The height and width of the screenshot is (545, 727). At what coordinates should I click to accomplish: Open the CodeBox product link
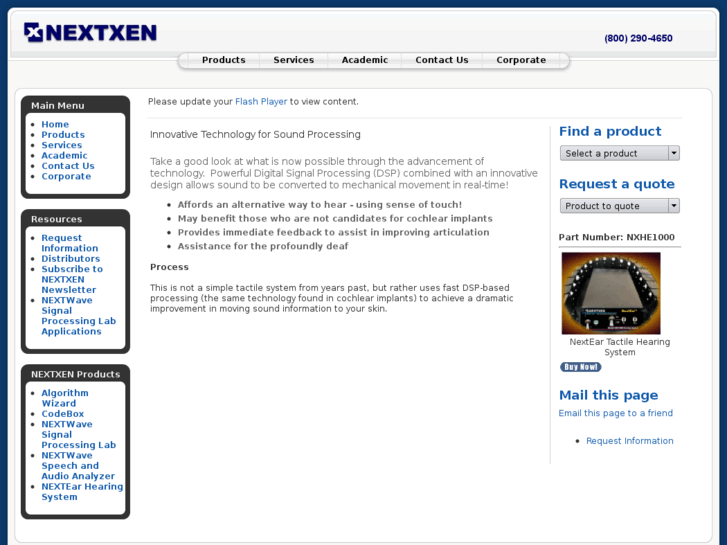[x=63, y=414]
